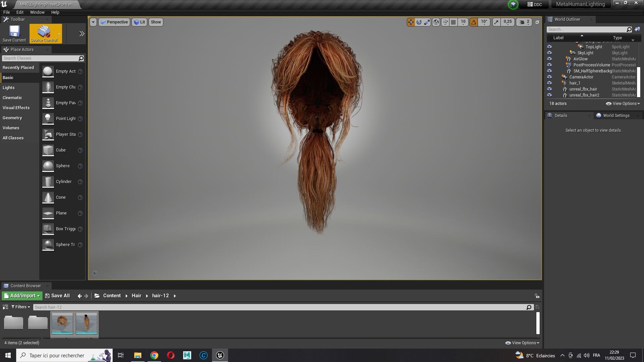Open Chrome from the Windows taskbar

tap(154, 355)
